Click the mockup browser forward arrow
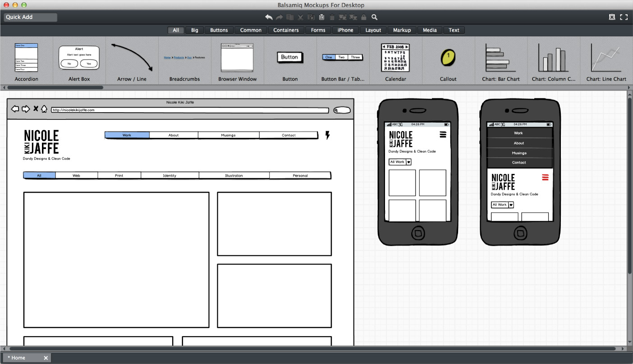The width and height of the screenshot is (633, 364). click(x=26, y=109)
